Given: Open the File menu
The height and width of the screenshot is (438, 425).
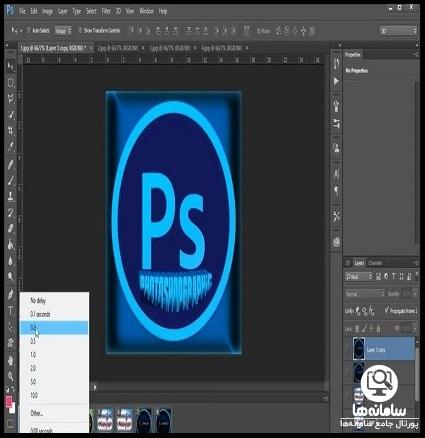Looking at the screenshot, I should point(22,11).
